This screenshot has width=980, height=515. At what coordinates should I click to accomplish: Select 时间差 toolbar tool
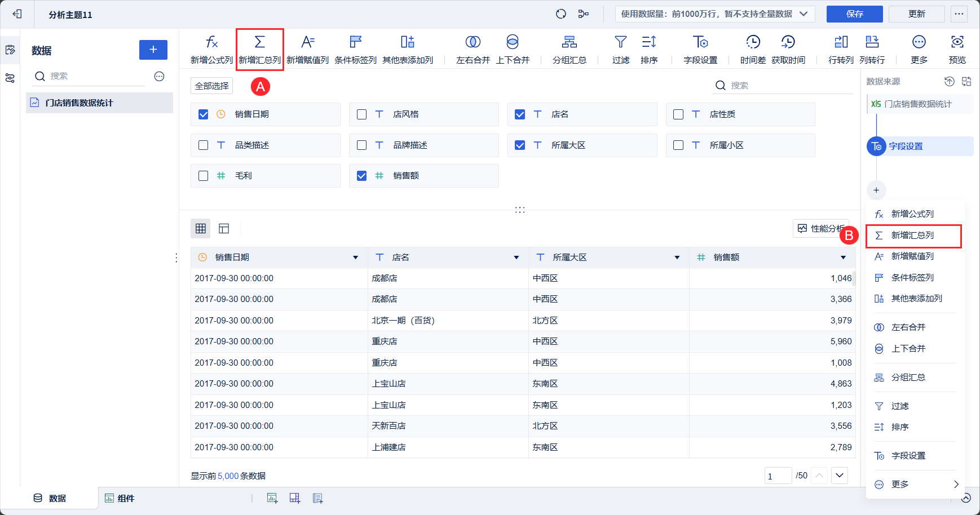tap(753, 49)
